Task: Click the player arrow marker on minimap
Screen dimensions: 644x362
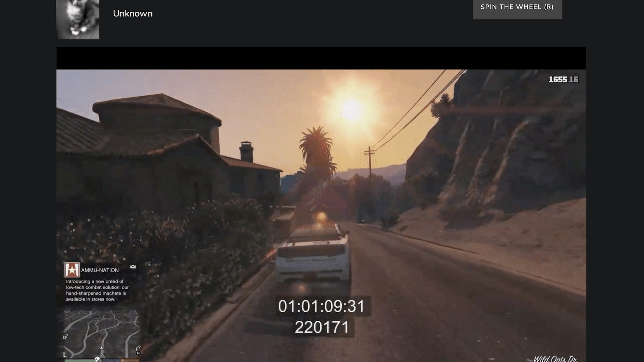Action: pos(101,348)
